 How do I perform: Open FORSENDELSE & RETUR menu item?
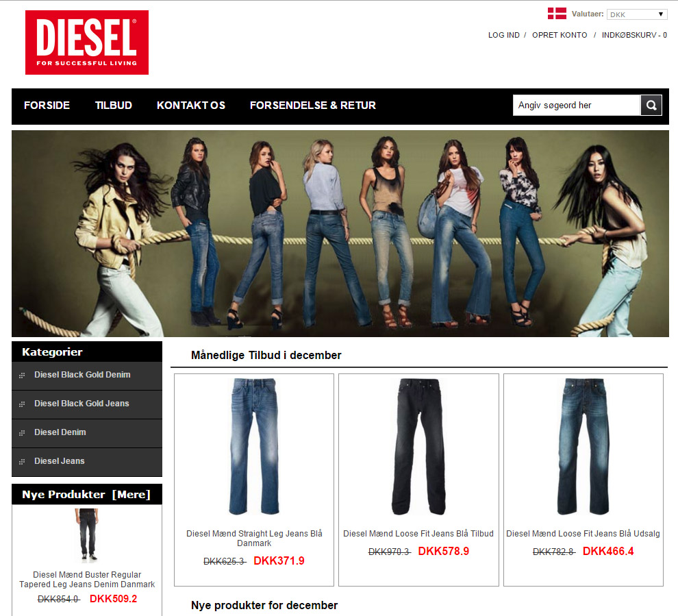point(312,105)
